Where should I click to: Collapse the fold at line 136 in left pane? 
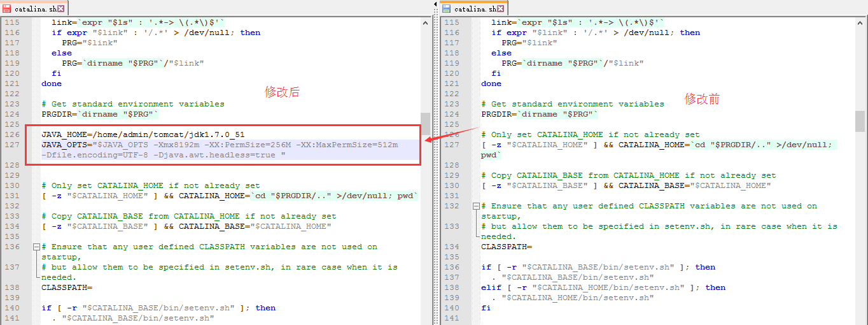[36, 247]
